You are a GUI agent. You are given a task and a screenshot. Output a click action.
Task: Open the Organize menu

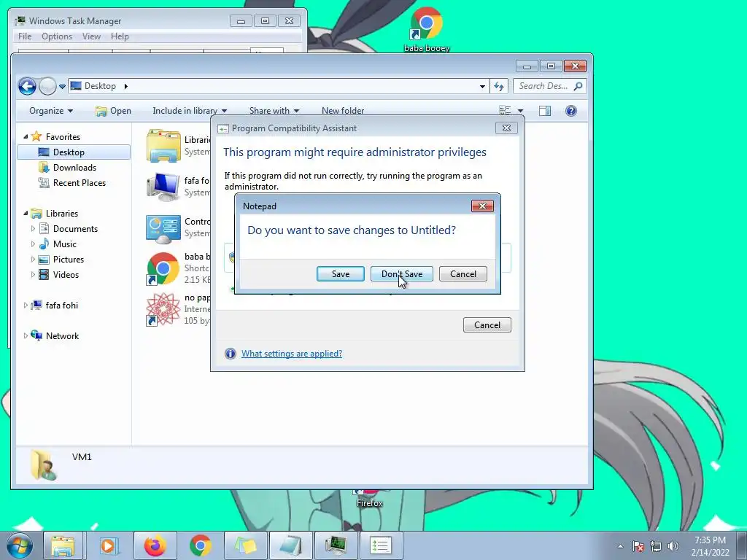click(50, 111)
